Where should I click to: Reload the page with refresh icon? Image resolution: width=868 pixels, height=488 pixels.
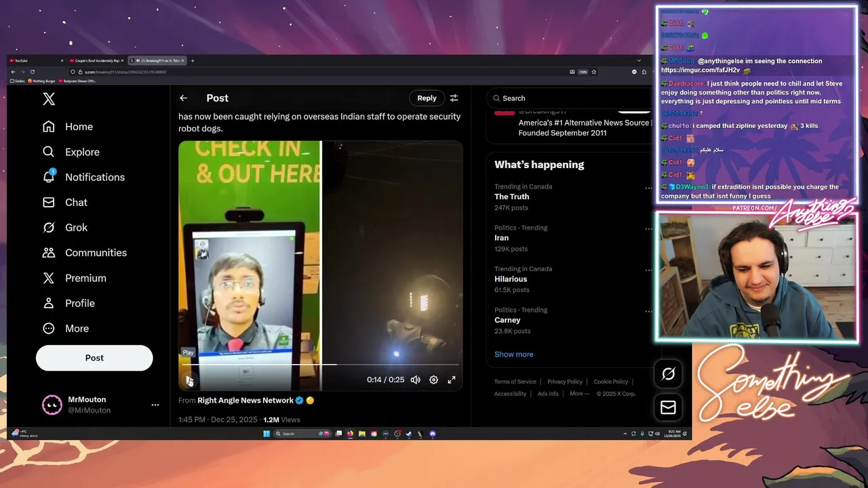(x=32, y=72)
